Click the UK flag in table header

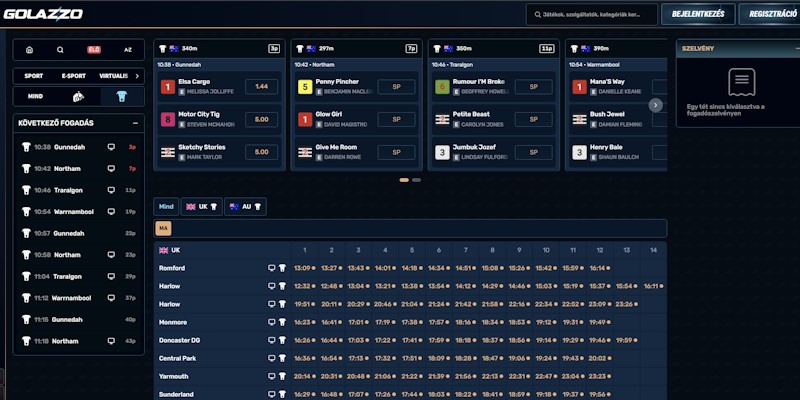pos(164,250)
